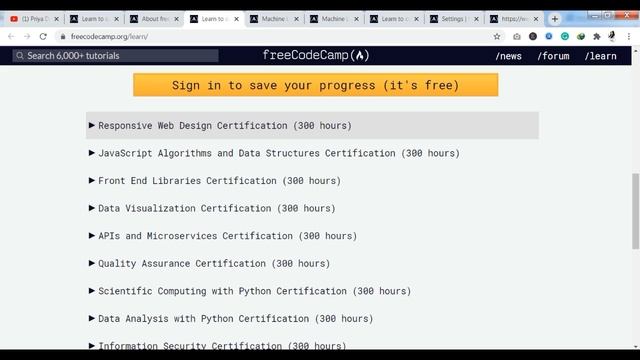This screenshot has height=360, width=640.
Task: Click JavaScript Algorithms and Data Structures Certification text
Action: click(x=279, y=153)
